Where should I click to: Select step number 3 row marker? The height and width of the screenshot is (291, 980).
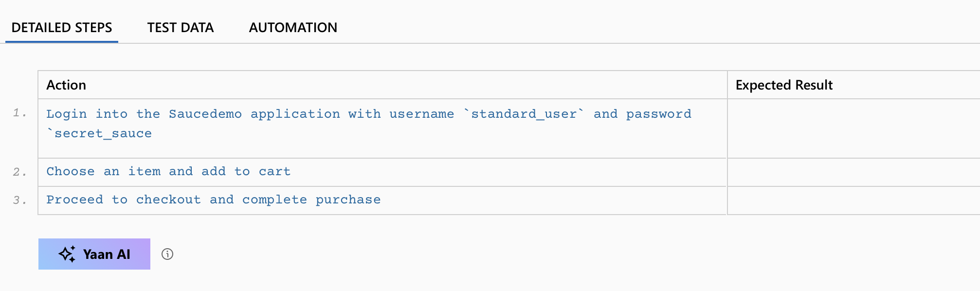click(x=19, y=200)
